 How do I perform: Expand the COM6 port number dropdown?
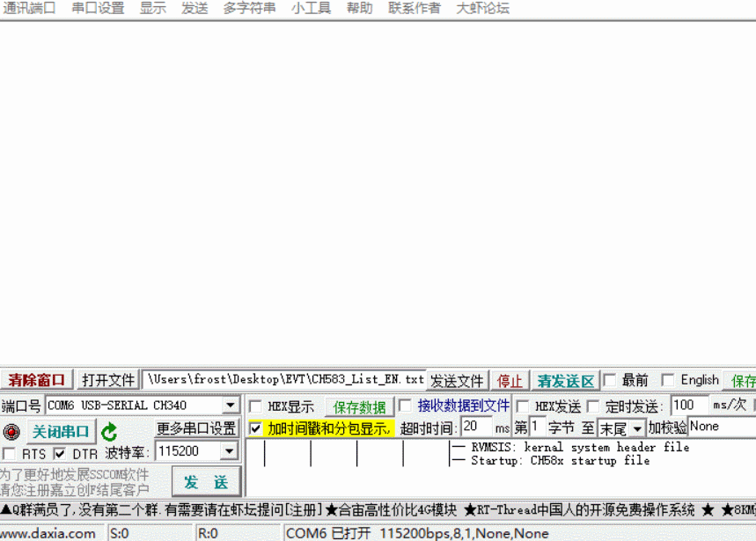pos(231,406)
